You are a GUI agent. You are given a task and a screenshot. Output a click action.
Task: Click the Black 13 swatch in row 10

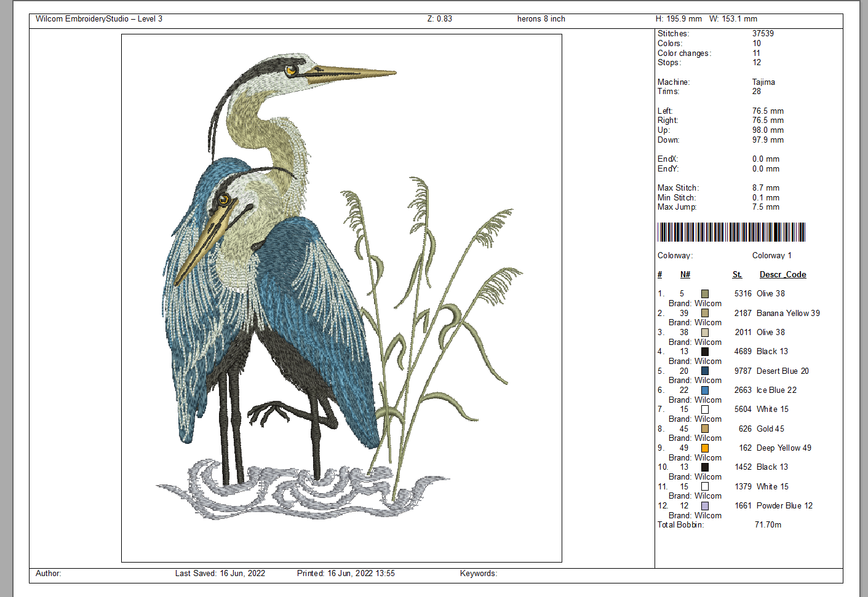click(705, 467)
